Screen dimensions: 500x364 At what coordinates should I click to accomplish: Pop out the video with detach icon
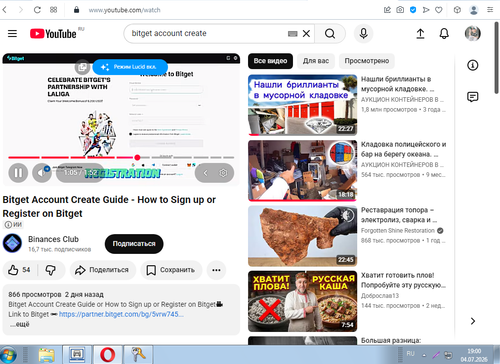pos(82,67)
